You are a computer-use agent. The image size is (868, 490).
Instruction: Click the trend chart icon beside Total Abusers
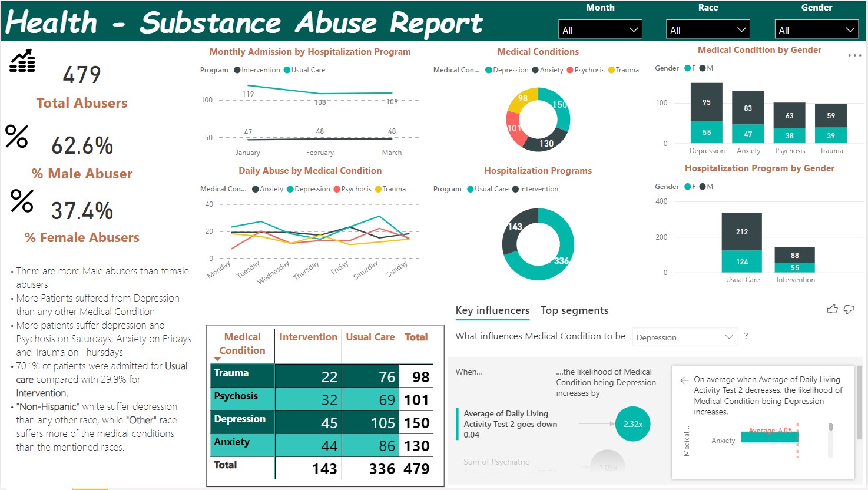point(22,61)
